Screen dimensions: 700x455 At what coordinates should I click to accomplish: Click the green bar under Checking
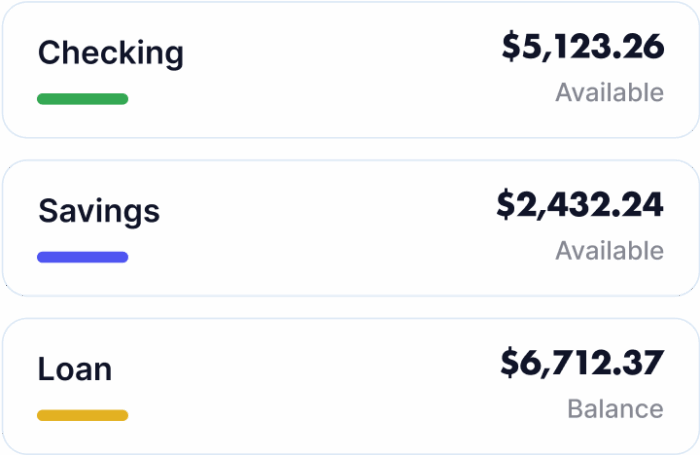82,99
